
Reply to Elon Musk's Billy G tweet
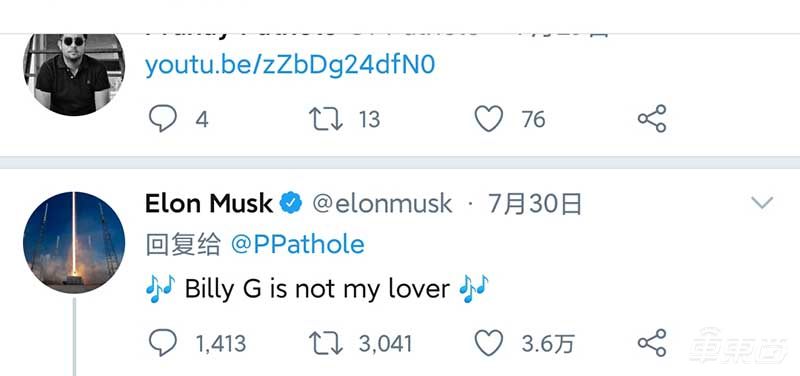tap(163, 343)
